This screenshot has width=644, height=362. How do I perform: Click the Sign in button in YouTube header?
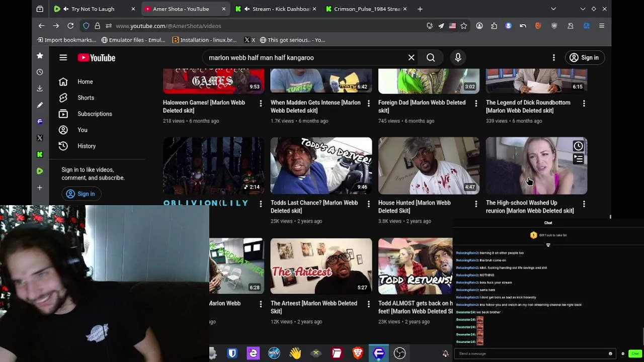[x=584, y=58]
